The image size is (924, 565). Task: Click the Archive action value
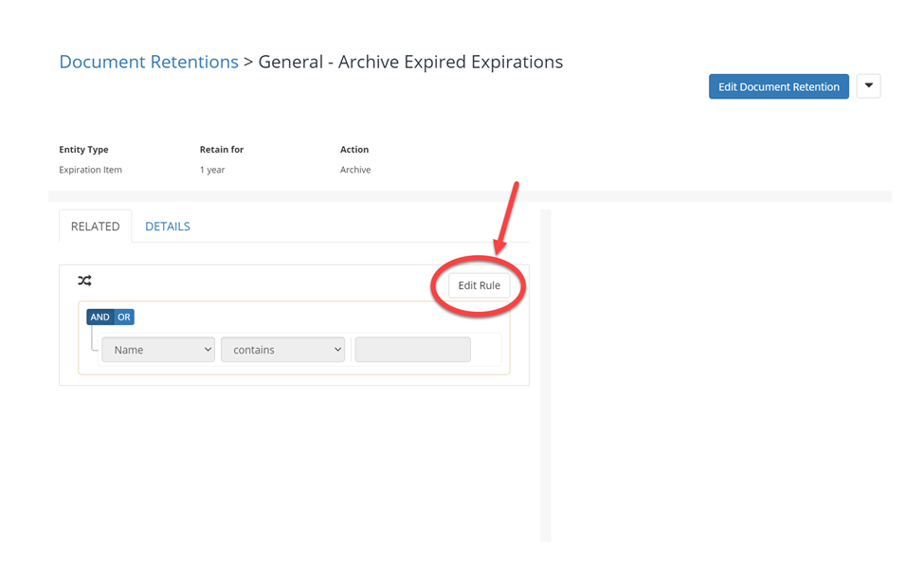point(355,170)
